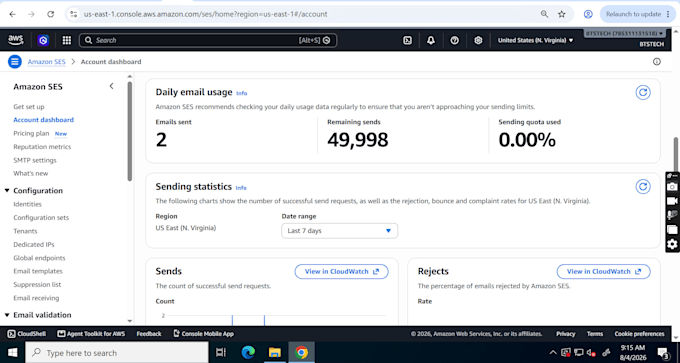Start video recording from capture toolbar

click(672, 201)
